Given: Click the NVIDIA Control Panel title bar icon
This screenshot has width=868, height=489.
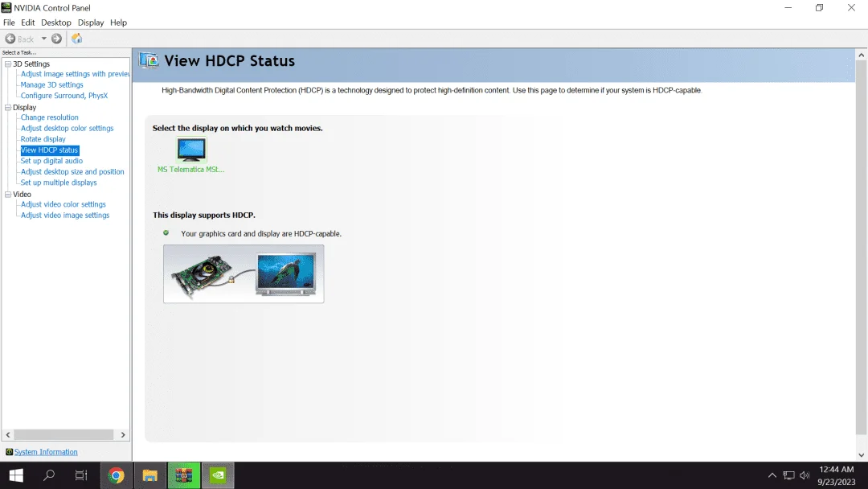Looking at the screenshot, I should [6, 8].
